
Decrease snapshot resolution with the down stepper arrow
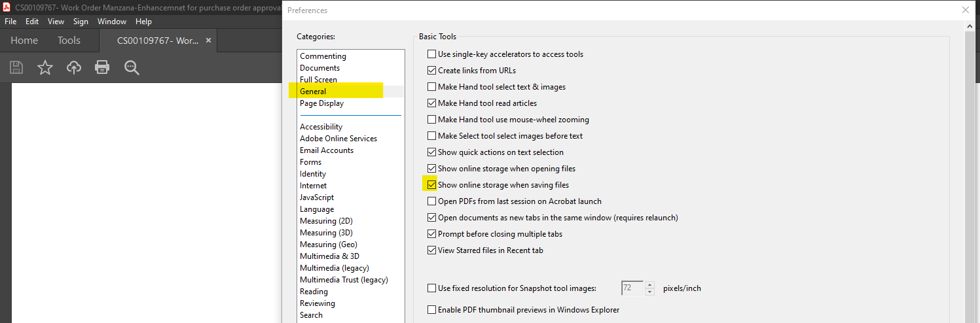(x=649, y=292)
